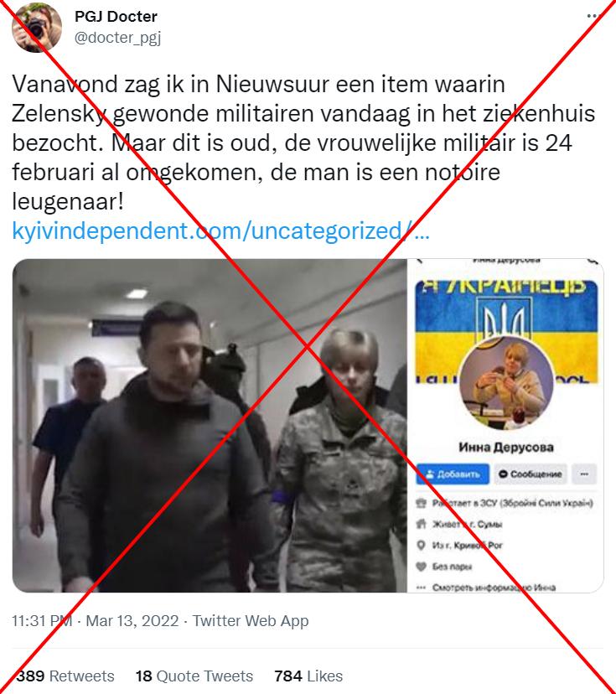The image size is (616, 694).
Task: Tap the search icon in the profile header
Action: pos(592,262)
